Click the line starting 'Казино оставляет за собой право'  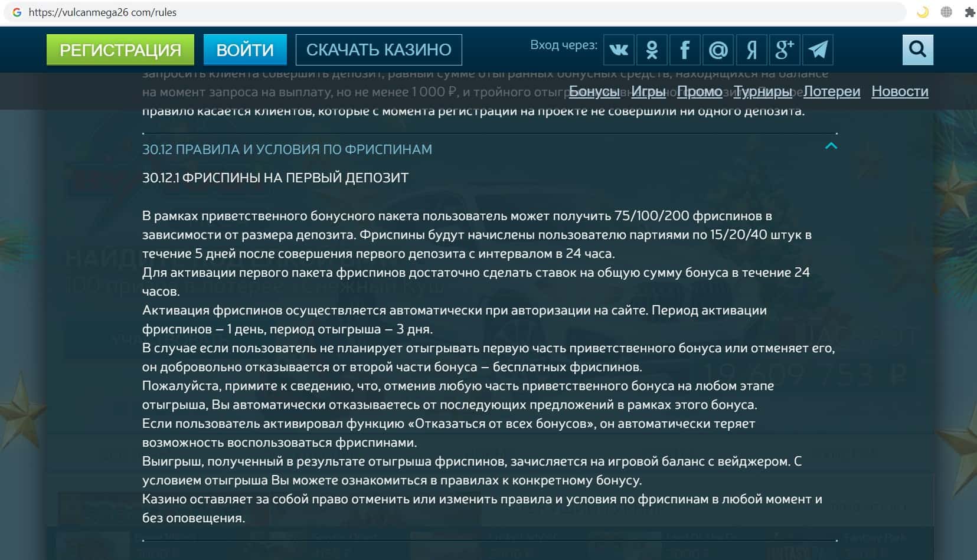(482, 499)
